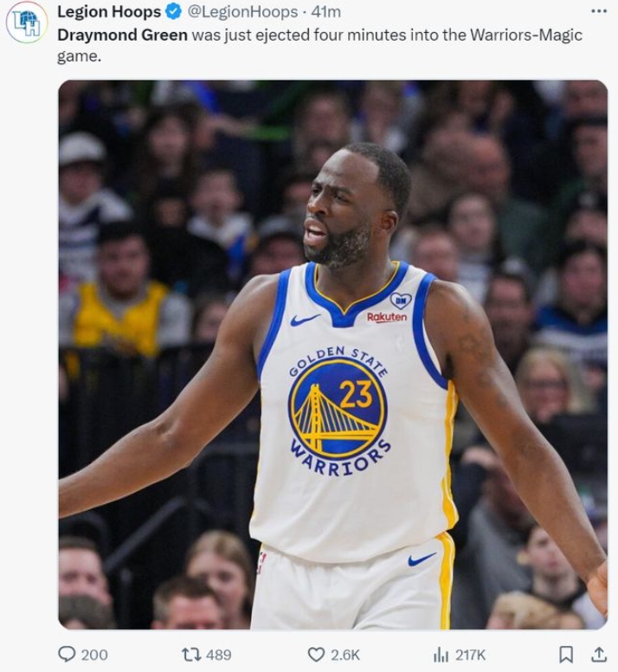
Task: Bookmark this Legion Hoops post
Action: tap(566, 654)
